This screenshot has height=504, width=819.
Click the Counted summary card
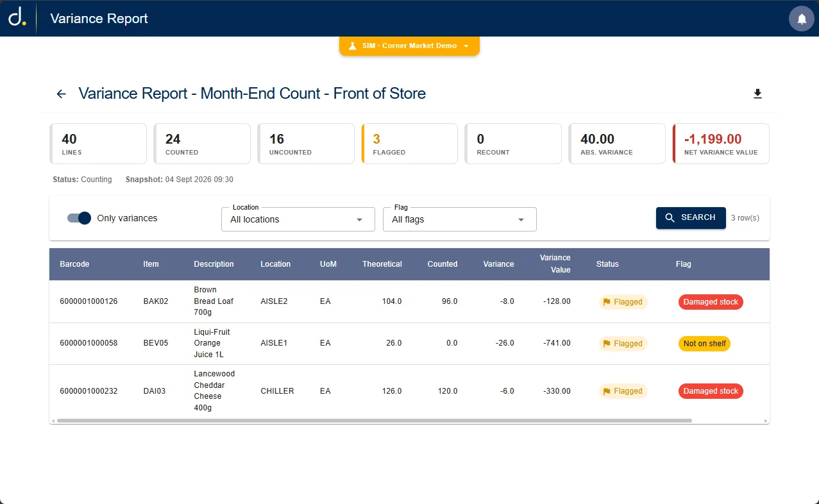tap(202, 144)
